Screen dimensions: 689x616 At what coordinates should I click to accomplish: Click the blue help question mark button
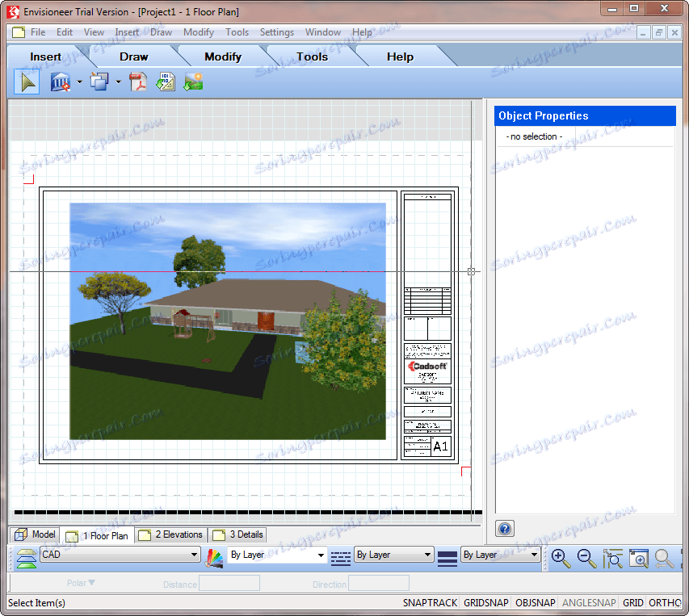(505, 529)
